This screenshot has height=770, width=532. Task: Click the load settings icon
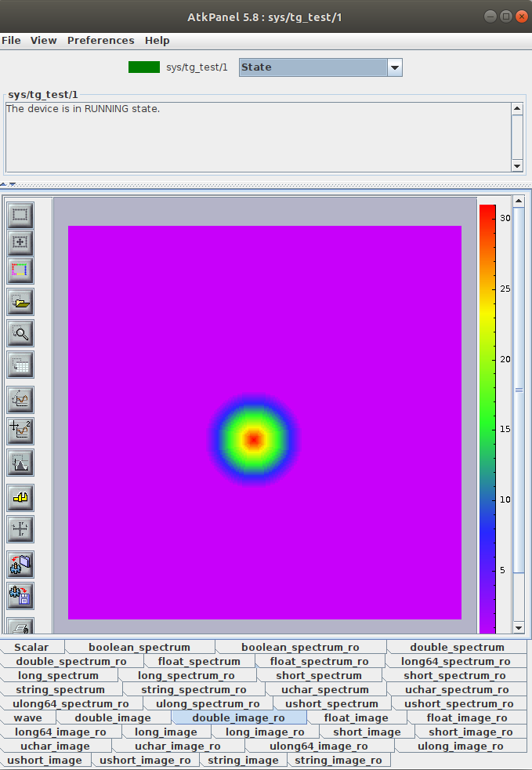[20, 565]
